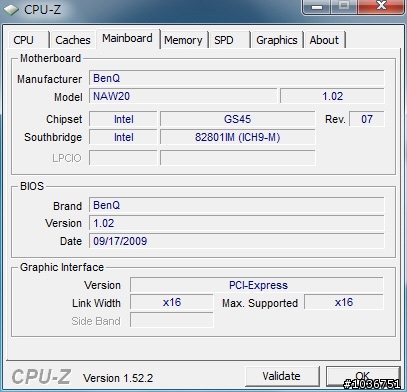Click the Version 1.52.2 label
The height and width of the screenshot is (392, 407).
point(118,378)
